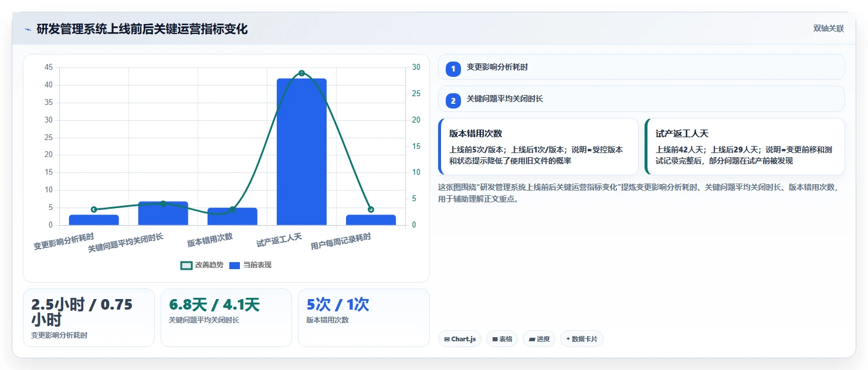This screenshot has width=868, height=370.
Task: Click the lightning icon beside the title
Action: (x=28, y=29)
